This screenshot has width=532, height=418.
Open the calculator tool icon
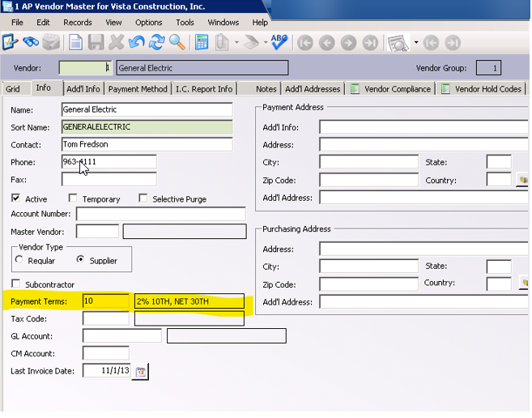(202, 42)
